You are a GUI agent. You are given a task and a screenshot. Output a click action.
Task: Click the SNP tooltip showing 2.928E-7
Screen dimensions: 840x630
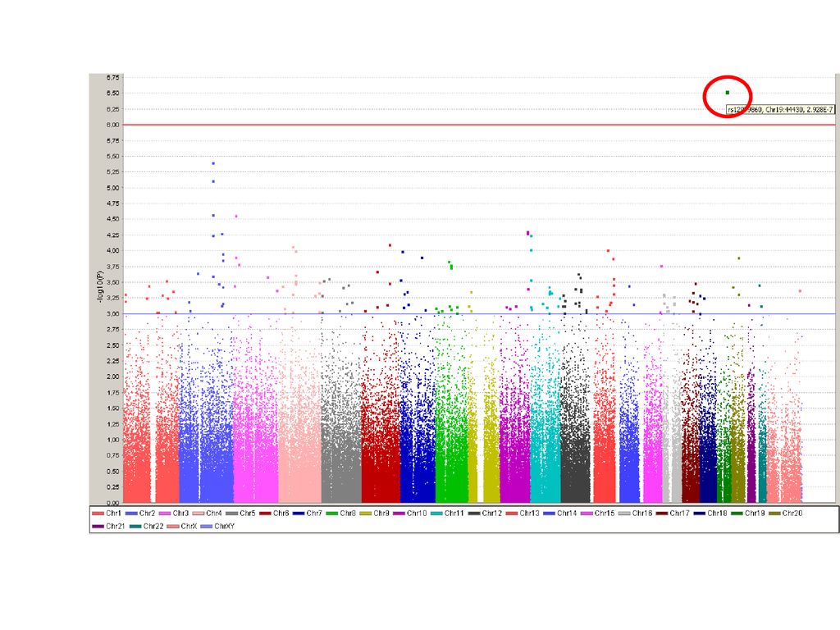click(780, 110)
